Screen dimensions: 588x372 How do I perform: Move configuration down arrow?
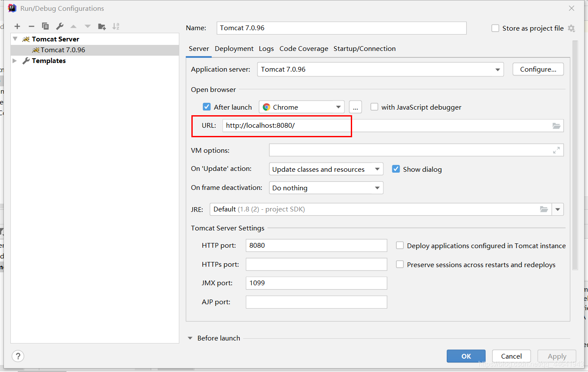click(x=88, y=26)
